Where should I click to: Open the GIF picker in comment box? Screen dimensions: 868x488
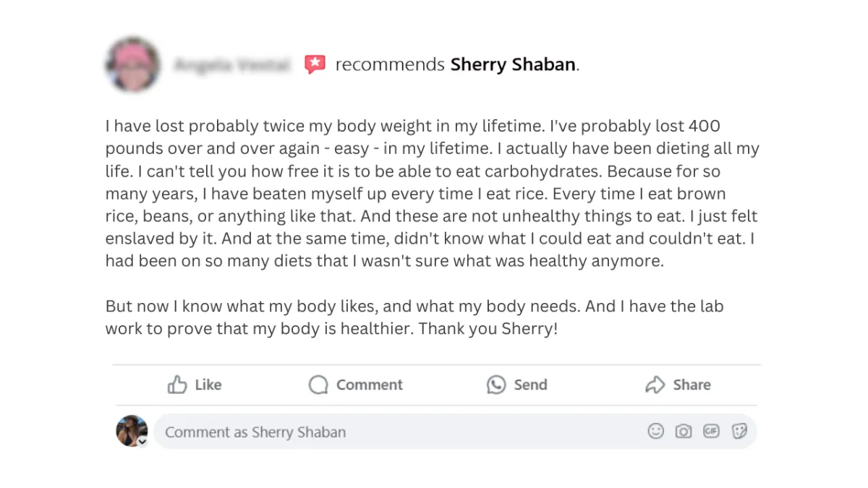pos(711,432)
